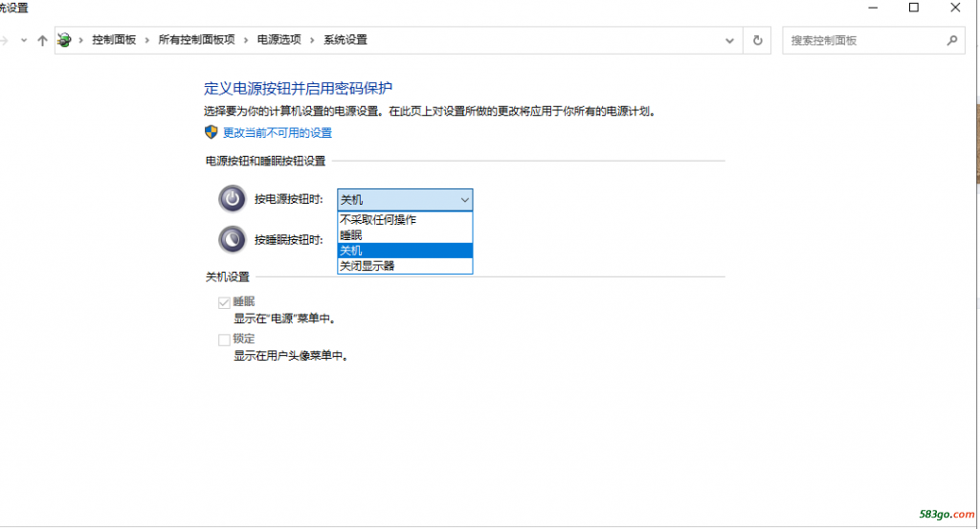Open 更改当前不可用的设置 link

pyautogui.click(x=278, y=132)
